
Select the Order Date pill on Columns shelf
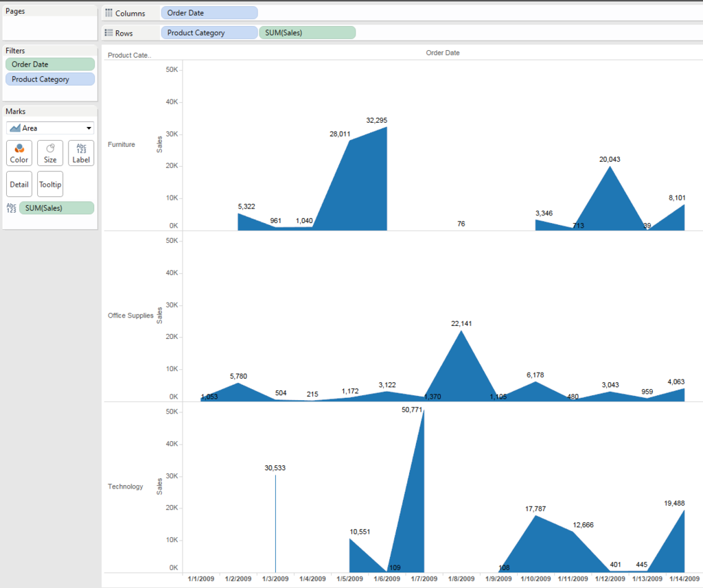209,13
